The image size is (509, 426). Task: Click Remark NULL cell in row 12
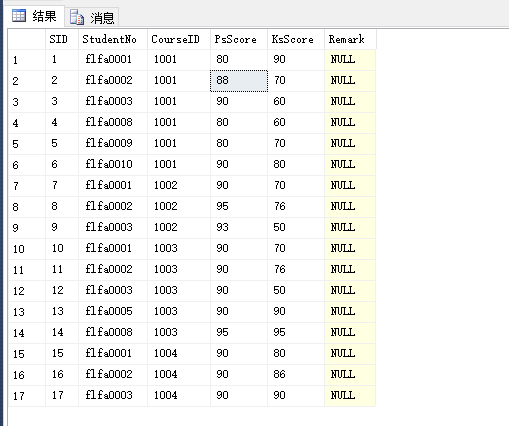(350, 291)
